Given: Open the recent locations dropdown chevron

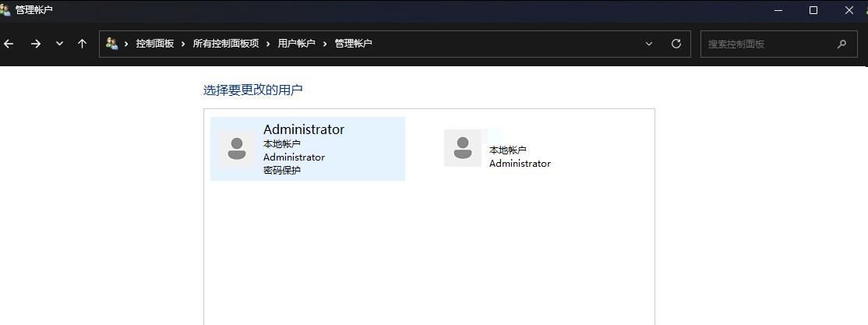Looking at the screenshot, I should click(x=59, y=44).
